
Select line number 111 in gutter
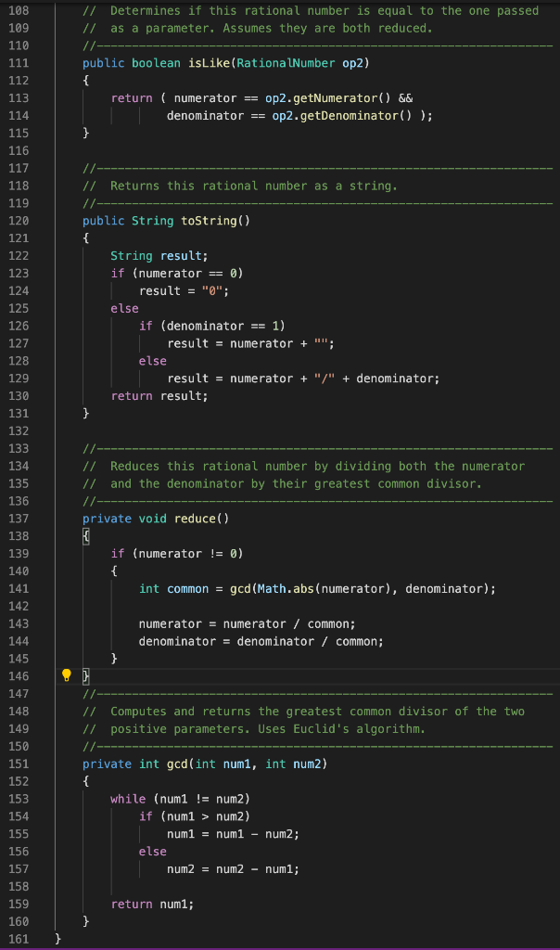coord(19,63)
